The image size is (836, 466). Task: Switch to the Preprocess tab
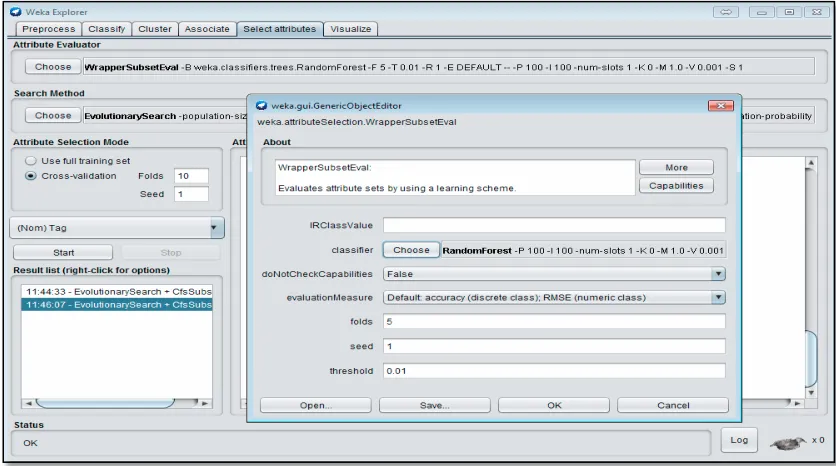[49, 29]
